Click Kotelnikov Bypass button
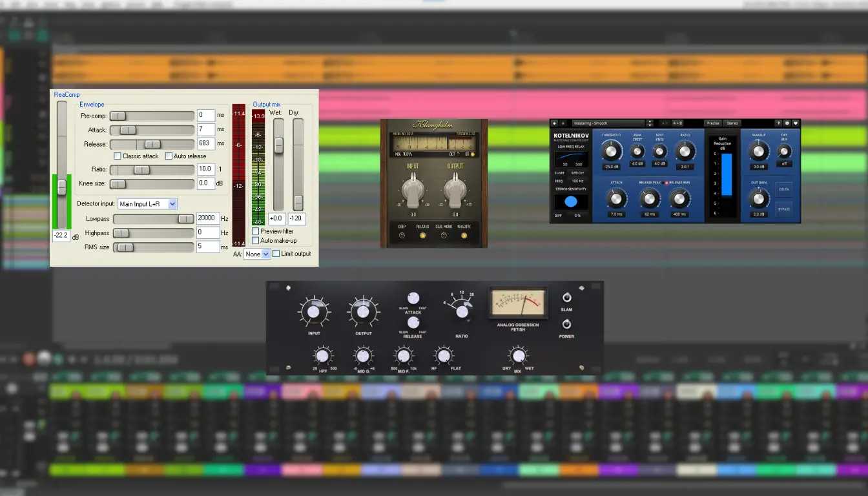Viewport: 868px width, 496px height. click(784, 209)
